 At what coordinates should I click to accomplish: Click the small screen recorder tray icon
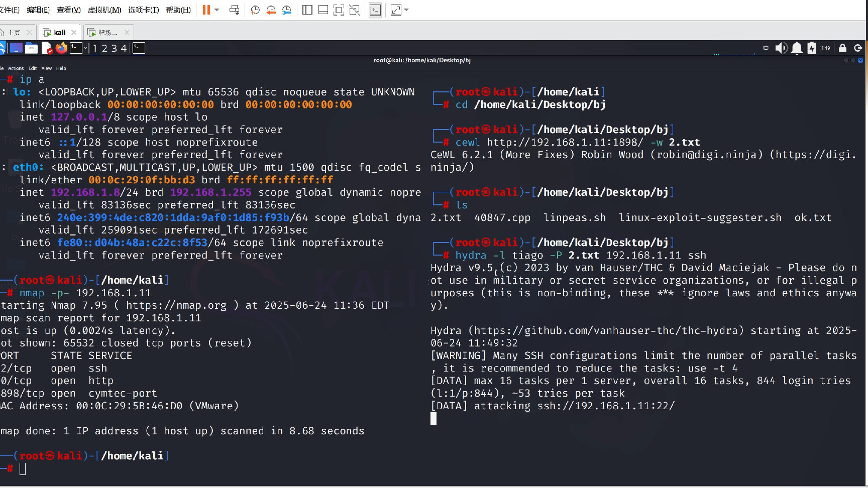pyautogui.click(x=766, y=48)
